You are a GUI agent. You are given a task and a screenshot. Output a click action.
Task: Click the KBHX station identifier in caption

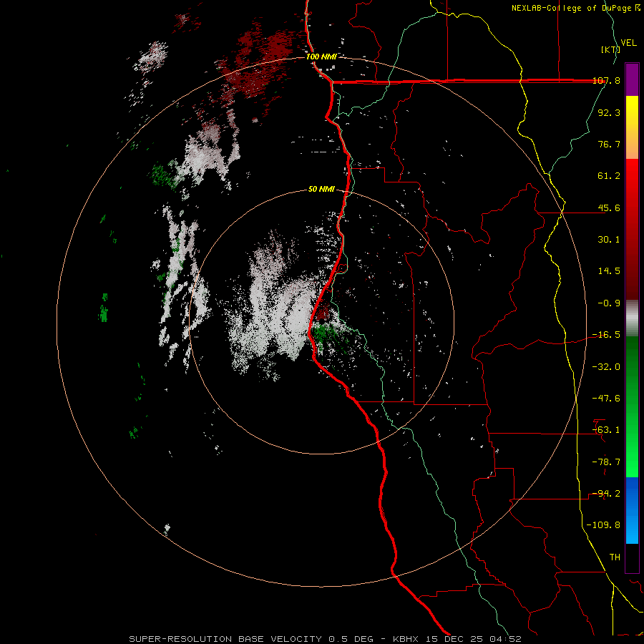point(406,639)
